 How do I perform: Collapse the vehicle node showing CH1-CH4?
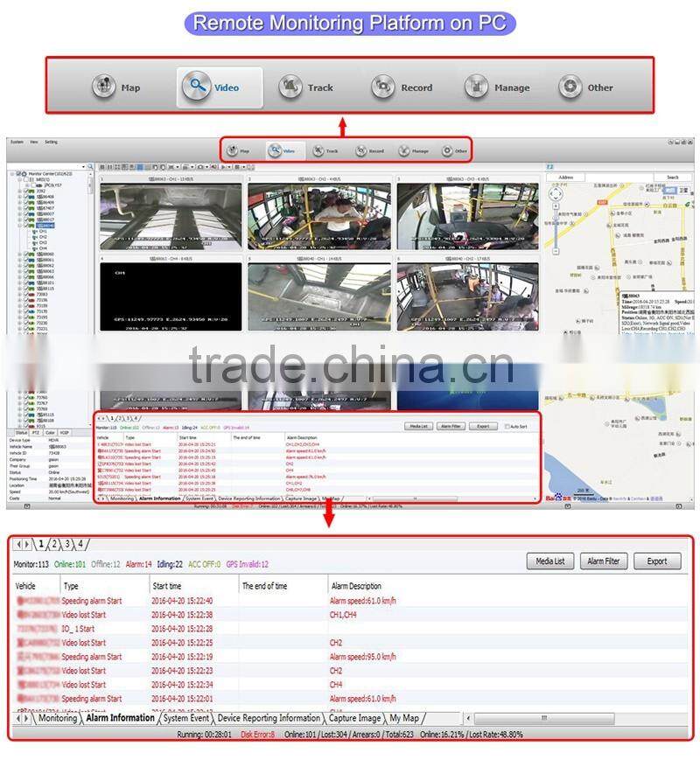tap(19, 224)
